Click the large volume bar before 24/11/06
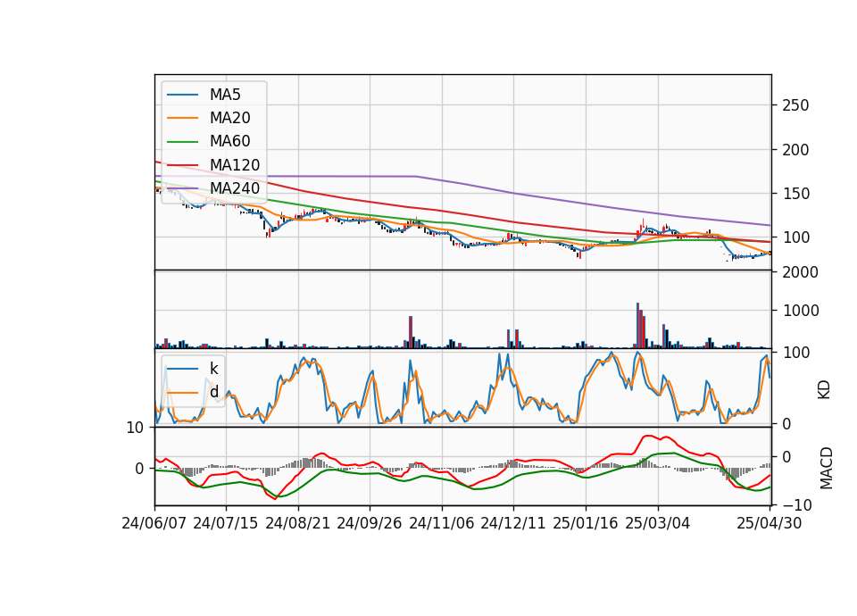 coord(411,332)
